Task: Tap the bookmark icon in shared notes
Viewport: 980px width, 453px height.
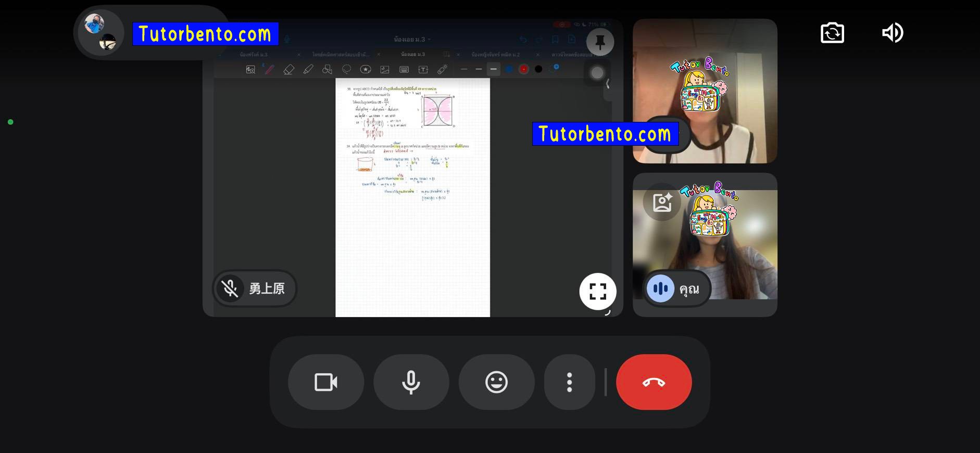Action: coord(556,40)
